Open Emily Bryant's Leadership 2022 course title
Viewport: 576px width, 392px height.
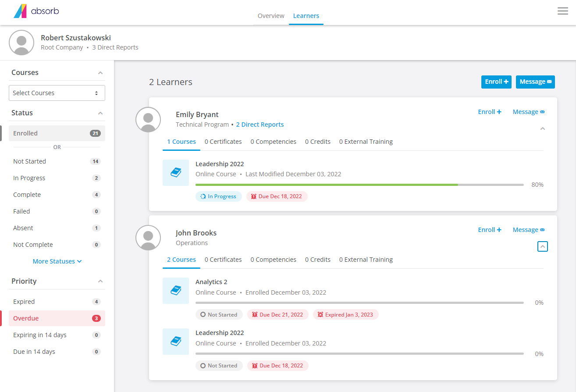220,164
